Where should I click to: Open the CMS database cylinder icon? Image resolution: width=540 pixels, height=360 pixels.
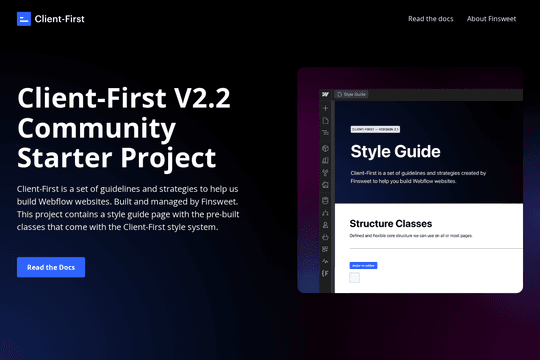click(x=325, y=200)
